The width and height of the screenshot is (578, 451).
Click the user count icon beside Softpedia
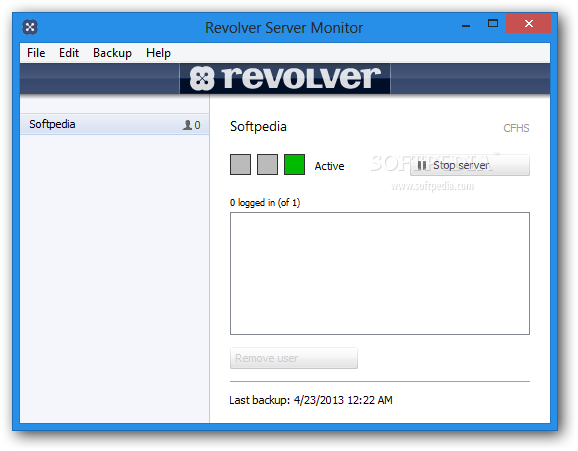coord(187,125)
